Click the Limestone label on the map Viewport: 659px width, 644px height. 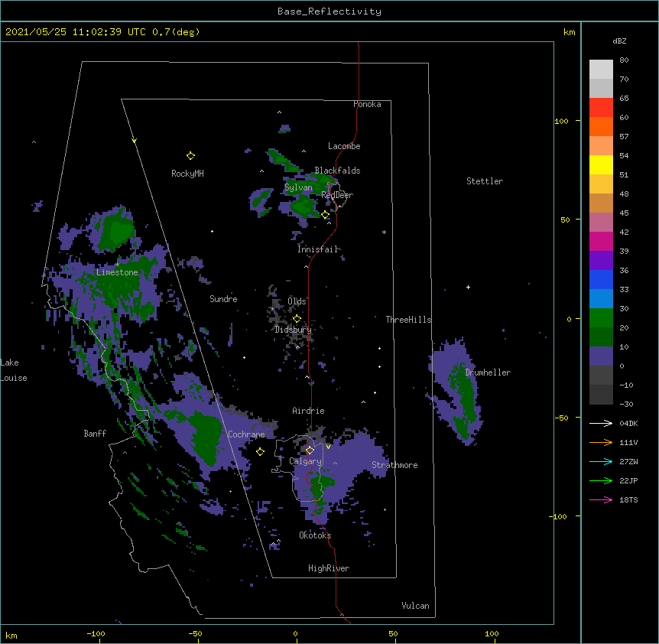pos(117,272)
